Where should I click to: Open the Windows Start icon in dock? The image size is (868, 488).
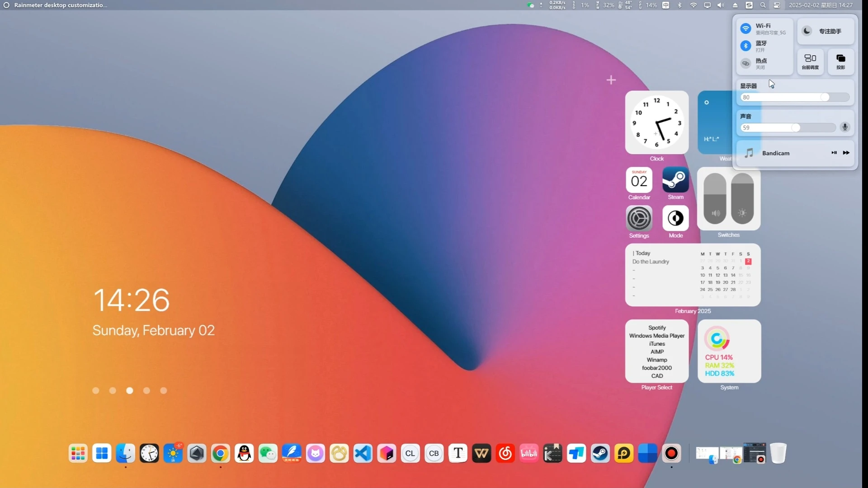[102, 453]
